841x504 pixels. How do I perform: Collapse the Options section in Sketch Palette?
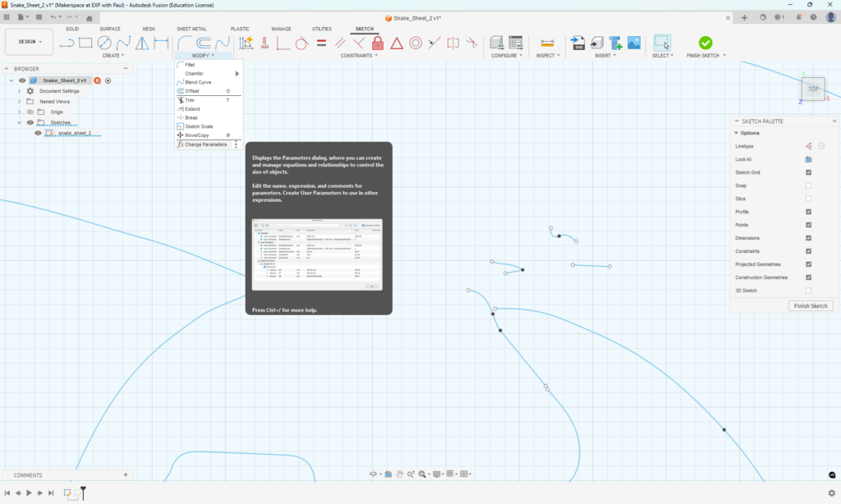(x=738, y=132)
